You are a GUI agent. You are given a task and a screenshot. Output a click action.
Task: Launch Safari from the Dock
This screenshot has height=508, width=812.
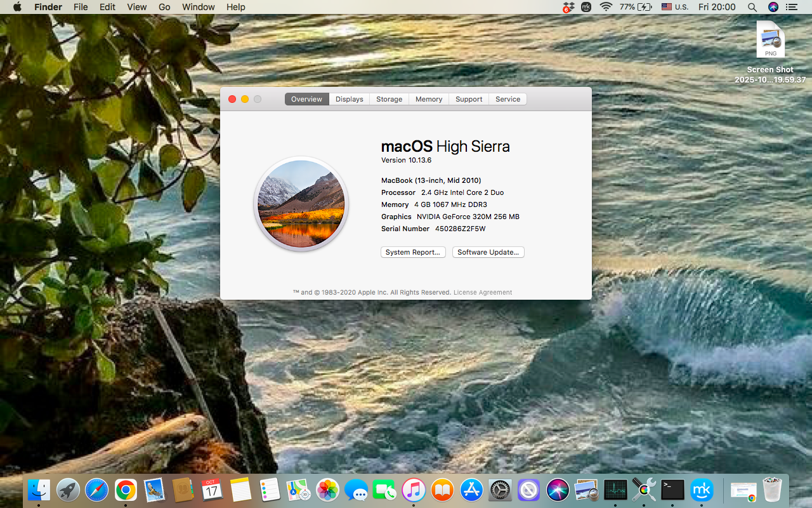pos(97,490)
